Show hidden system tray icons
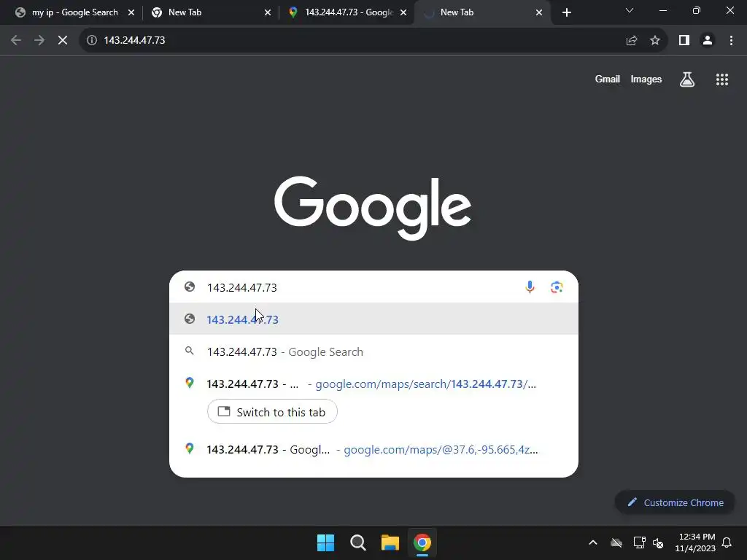The height and width of the screenshot is (560, 747). (x=592, y=542)
